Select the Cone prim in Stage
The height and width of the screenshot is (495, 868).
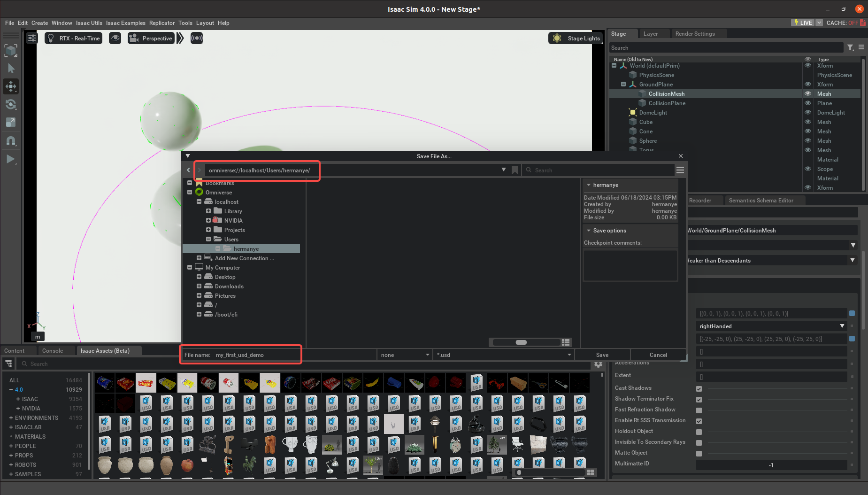tap(645, 131)
